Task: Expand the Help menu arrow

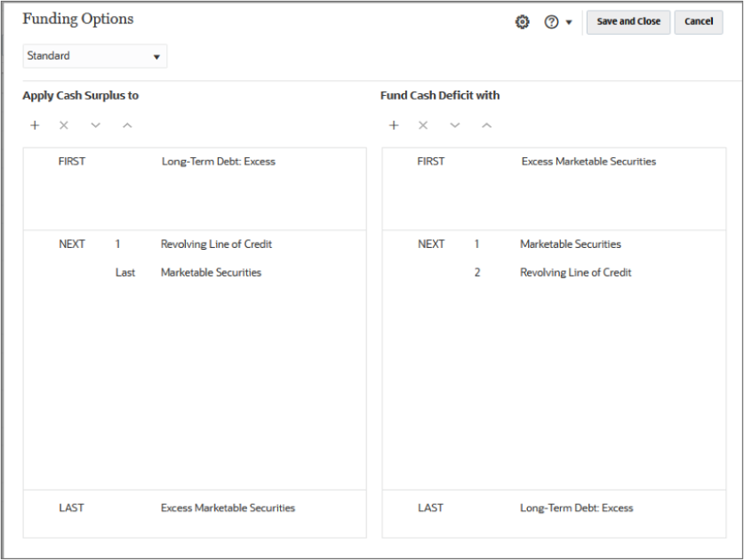Action: 566,21
